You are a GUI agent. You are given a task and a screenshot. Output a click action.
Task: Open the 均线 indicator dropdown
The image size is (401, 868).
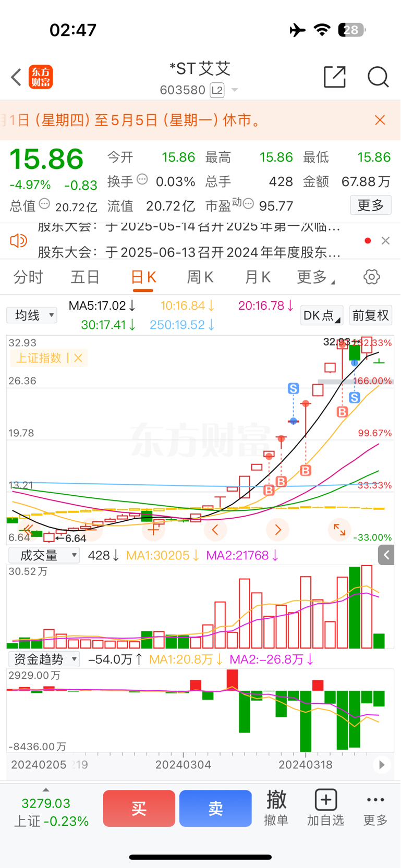(x=32, y=315)
